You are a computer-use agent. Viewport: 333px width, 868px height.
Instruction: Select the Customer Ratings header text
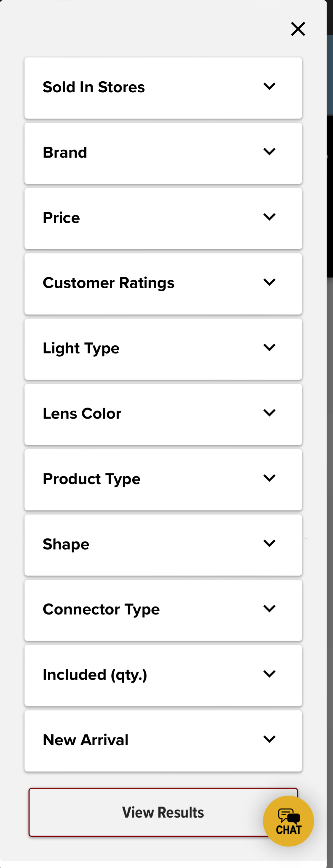pyautogui.click(x=109, y=283)
